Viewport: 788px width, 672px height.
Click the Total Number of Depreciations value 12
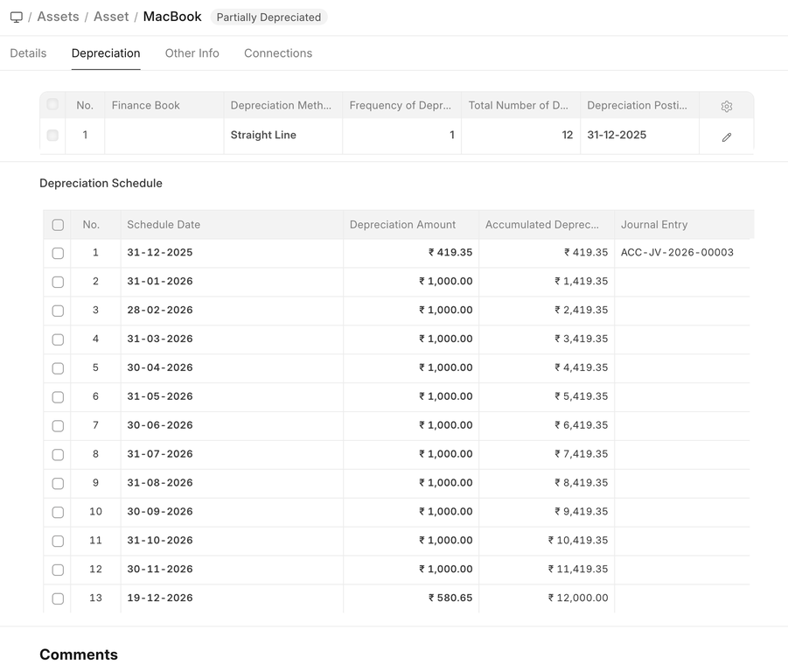[x=520, y=136]
